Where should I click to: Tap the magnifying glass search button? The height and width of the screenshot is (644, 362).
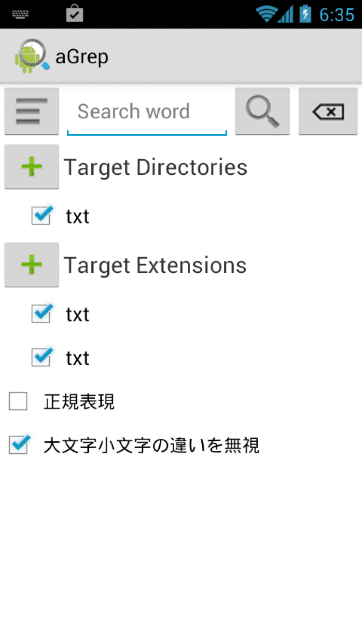pos(262,112)
